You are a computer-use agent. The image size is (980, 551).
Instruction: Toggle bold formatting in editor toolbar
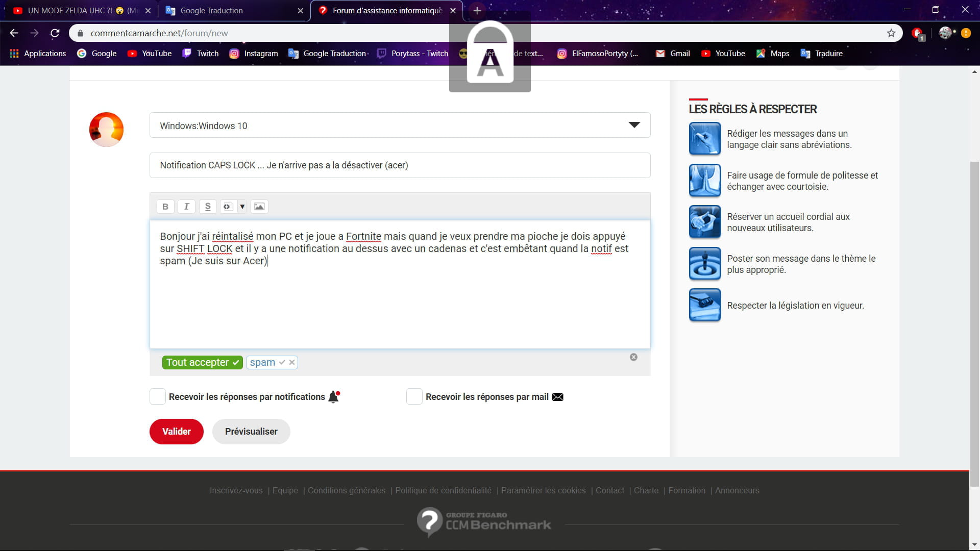[165, 207]
